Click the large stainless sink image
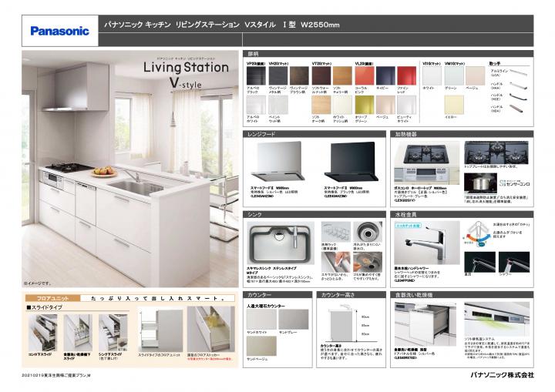Image resolution: width=555 pixels, height=392 pixels. tap(281, 243)
